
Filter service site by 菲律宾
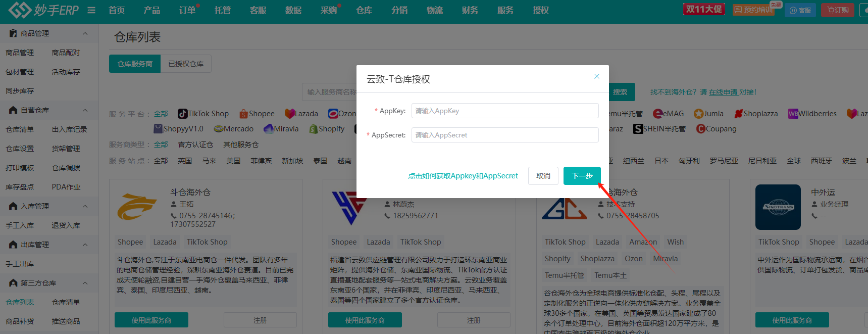261,161
